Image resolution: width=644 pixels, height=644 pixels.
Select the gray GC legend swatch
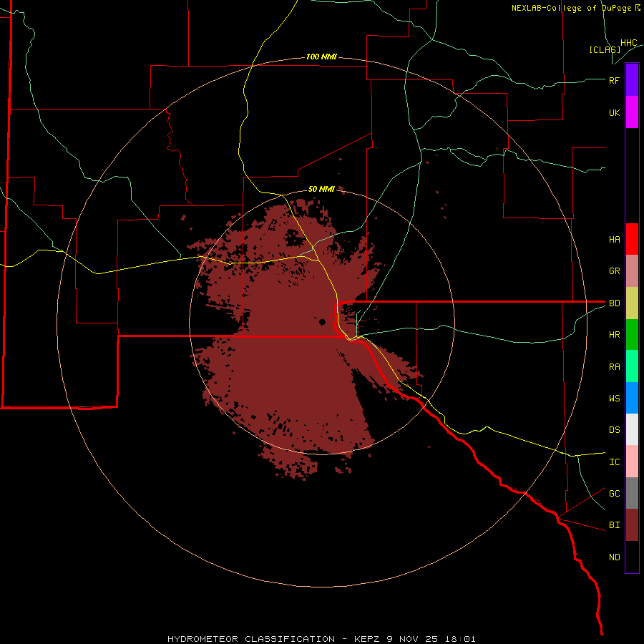coord(632,493)
